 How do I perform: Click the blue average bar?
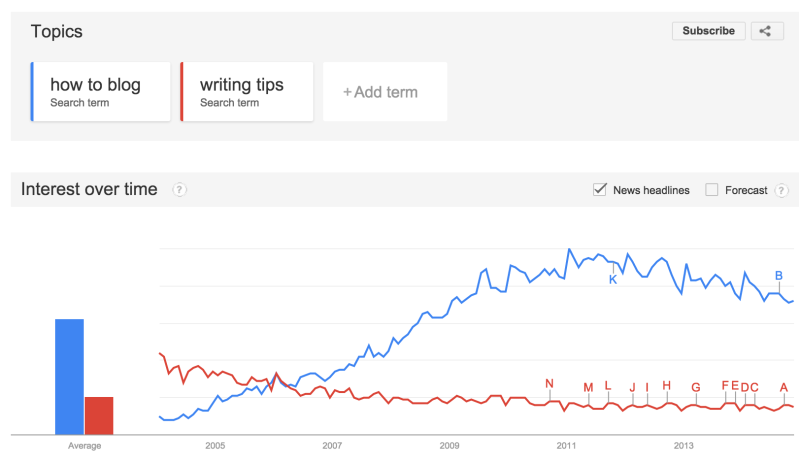click(x=69, y=377)
